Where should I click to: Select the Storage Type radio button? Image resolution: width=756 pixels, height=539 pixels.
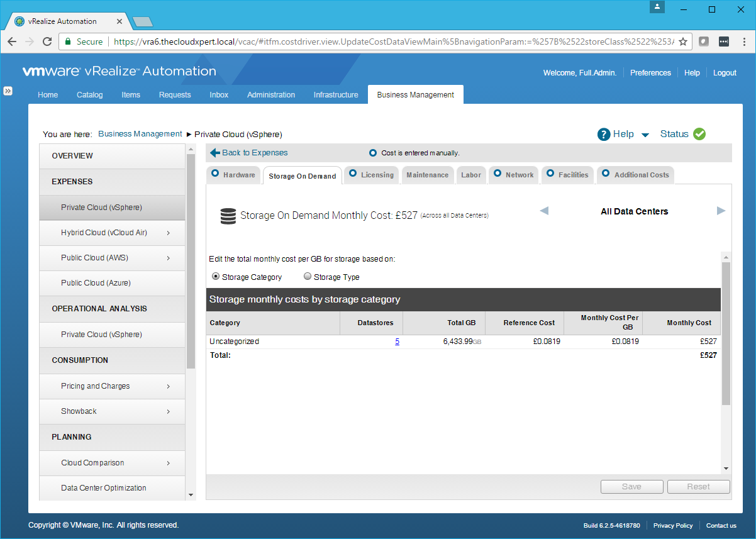tap(308, 277)
